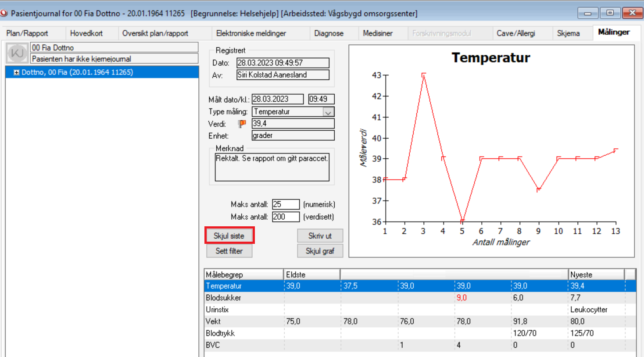644x357 pixels.
Task: Click the Sett filter button
Action: 229,251
